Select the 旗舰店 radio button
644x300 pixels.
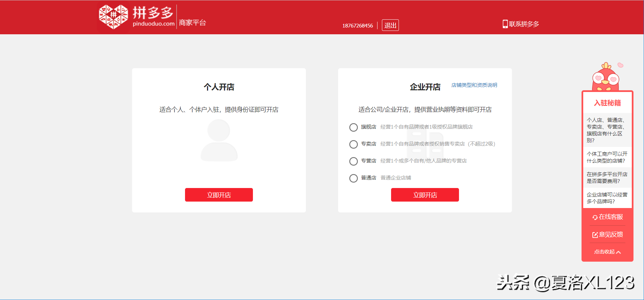(x=353, y=127)
